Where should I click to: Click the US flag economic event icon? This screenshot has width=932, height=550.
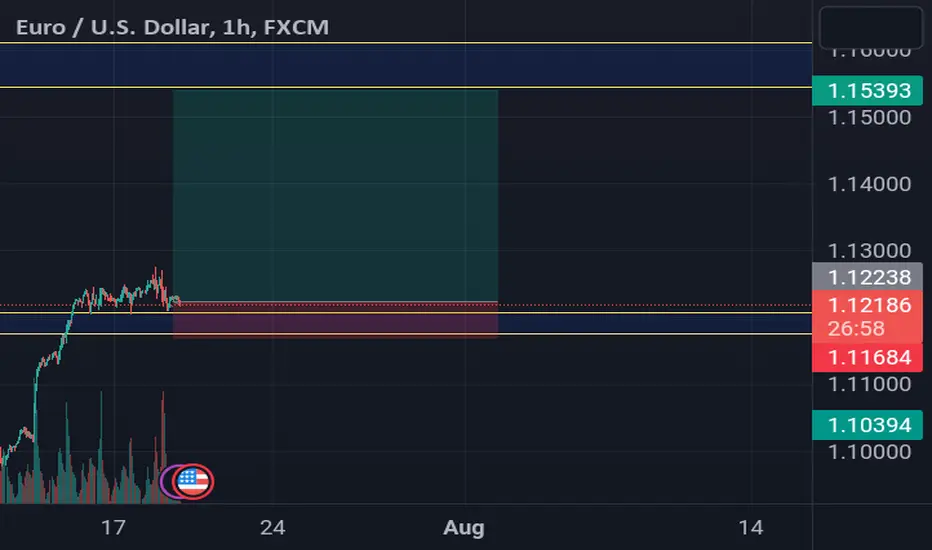coord(193,481)
